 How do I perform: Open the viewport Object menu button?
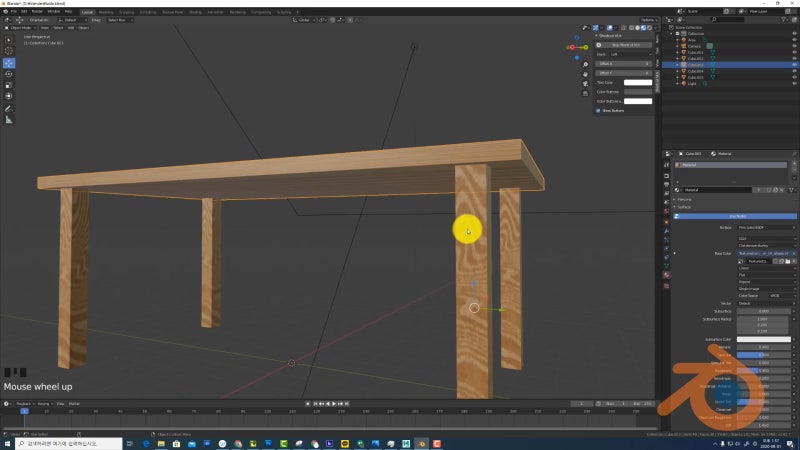point(83,28)
